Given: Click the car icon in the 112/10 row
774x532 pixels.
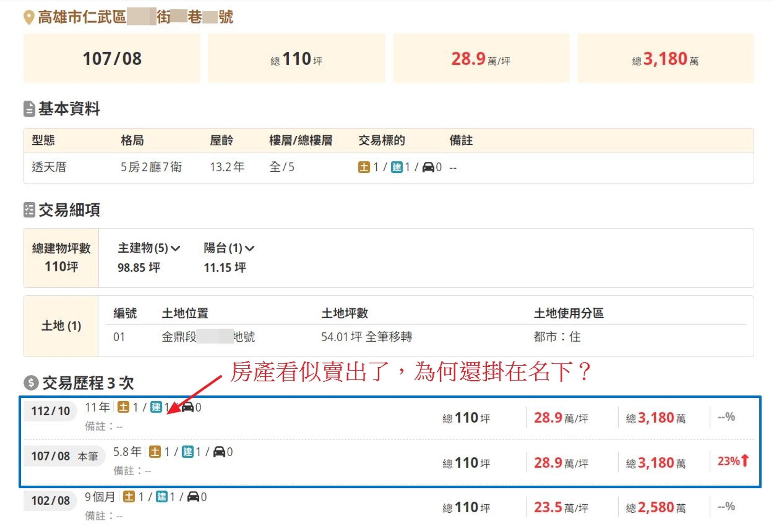Looking at the screenshot, I should (187, 407).
